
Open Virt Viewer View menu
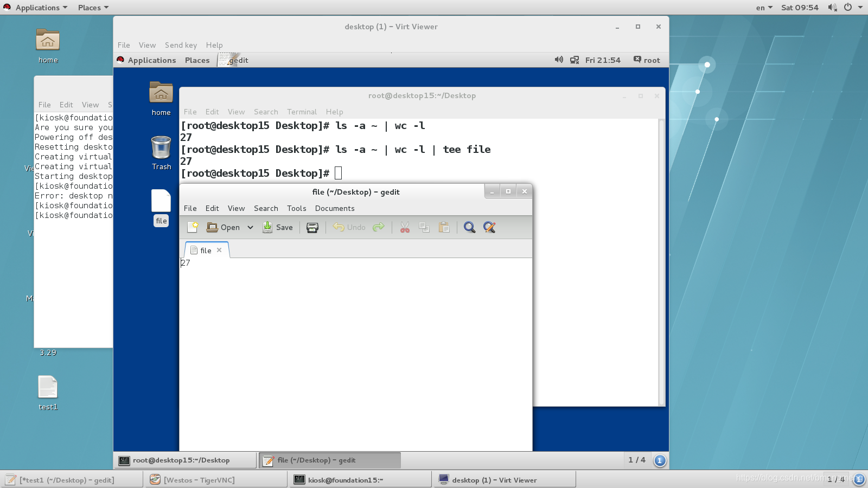point(147,45)
